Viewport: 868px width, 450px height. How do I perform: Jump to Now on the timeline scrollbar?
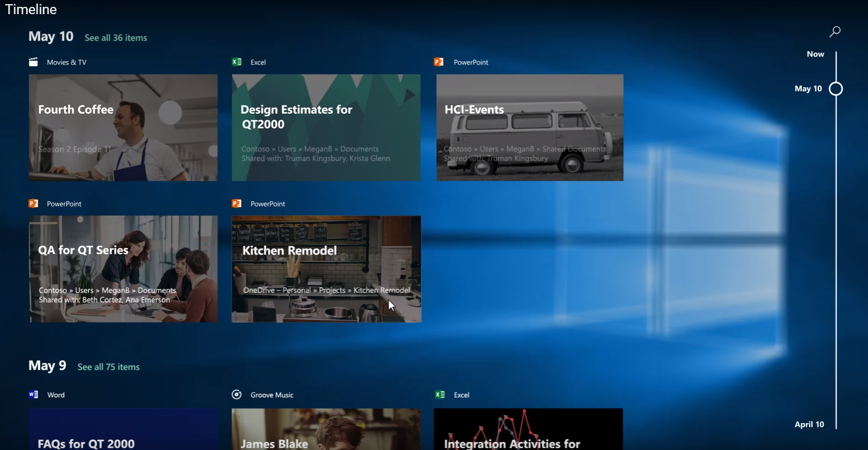pyautogui.click(x=815, y=54)
